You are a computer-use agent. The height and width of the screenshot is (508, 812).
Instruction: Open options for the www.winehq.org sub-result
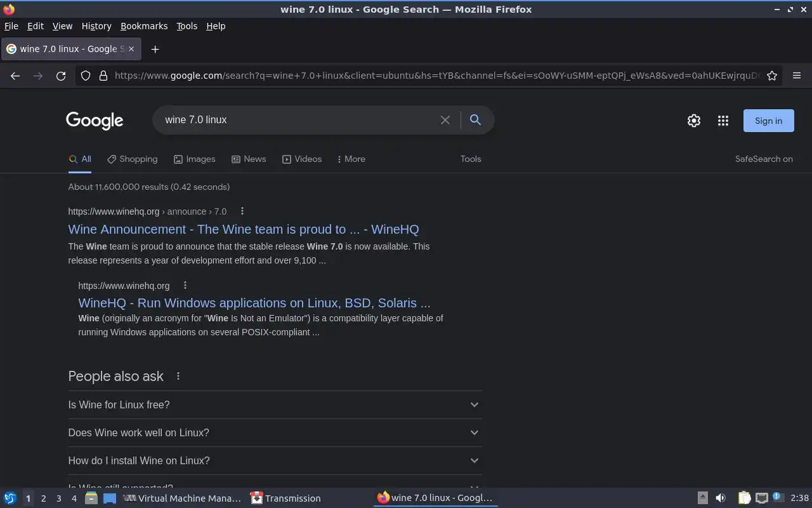click(x=185, y=286)
